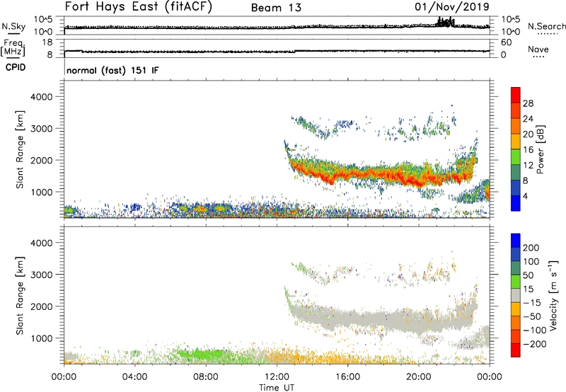Click the 'Velocity [m s-1]' colorbar label
The height and width of the screenshot is (392, 566).
pyautogui.click(x=553, y=295)
